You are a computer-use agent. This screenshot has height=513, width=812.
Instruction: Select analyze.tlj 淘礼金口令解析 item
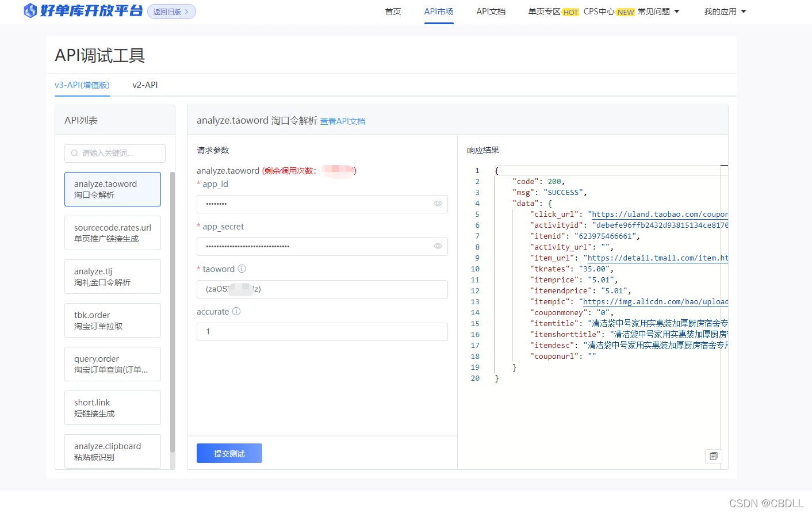point(113,277)
